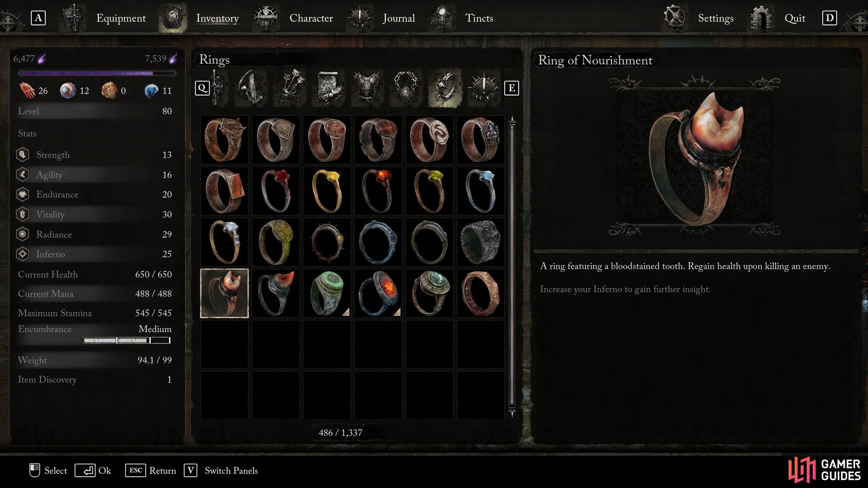
Task: Open the key items exclamation category icon
Action: pos(484,88)
